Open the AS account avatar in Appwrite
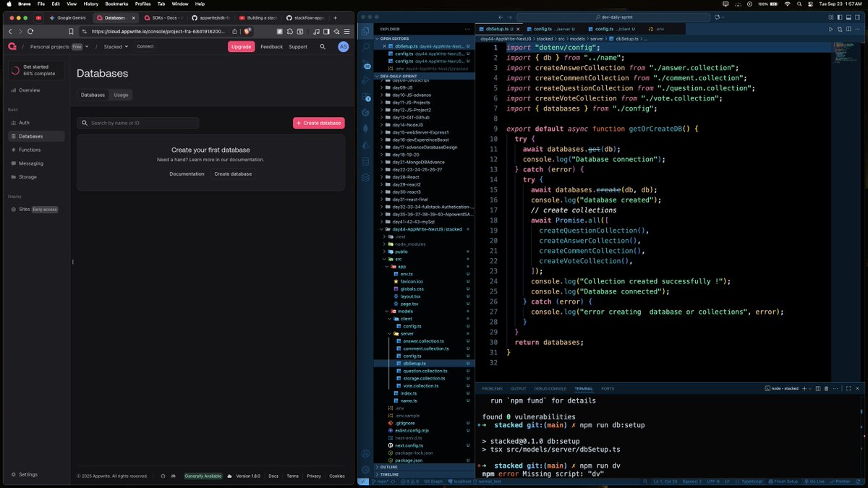 (x=344, y=46)
